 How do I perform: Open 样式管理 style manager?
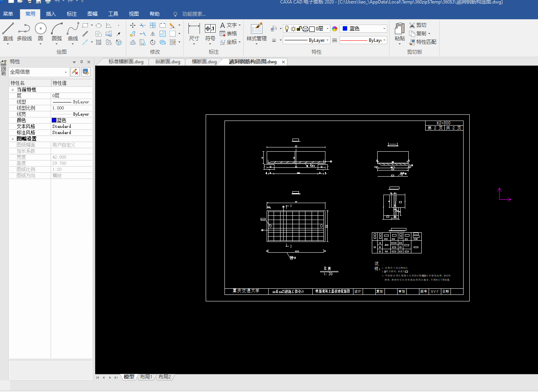click(257, 32)
